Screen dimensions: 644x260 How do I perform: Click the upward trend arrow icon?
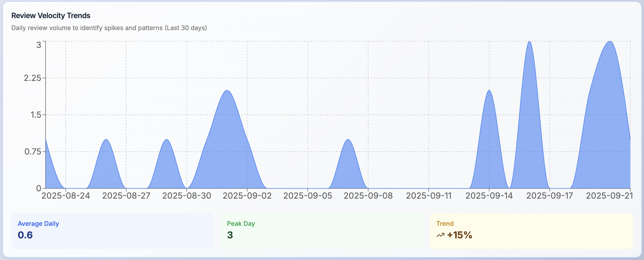pyautogui.click(x=440, y=235)
